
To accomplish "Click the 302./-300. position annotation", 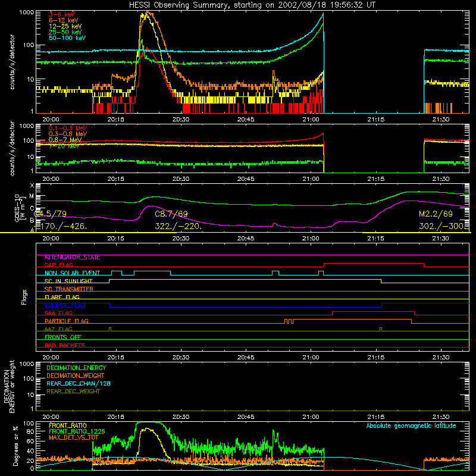I will 441,226.
